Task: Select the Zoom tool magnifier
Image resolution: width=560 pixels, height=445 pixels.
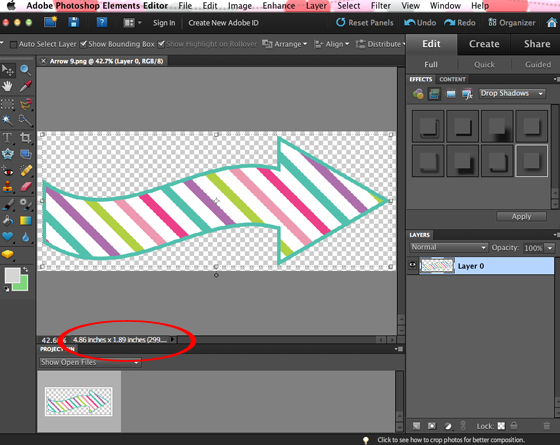Action: click(25, 70)
